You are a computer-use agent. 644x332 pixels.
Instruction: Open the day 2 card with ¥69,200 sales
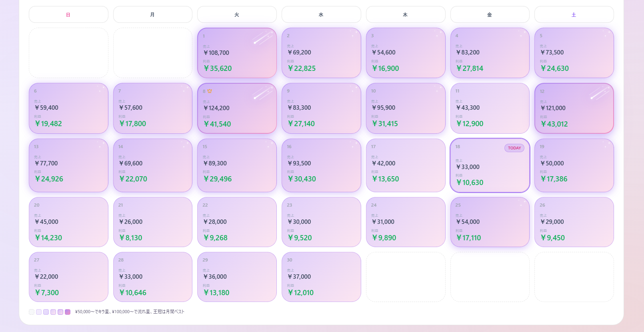click(x=321, y=53)
